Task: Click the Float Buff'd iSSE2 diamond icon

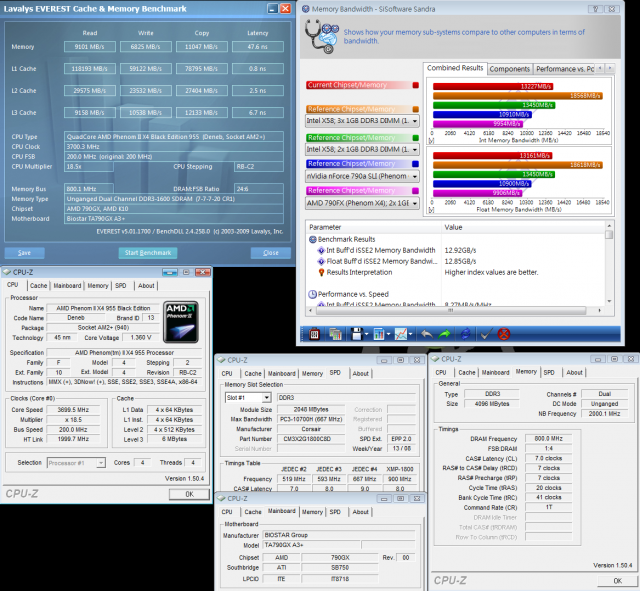Action: (x=321, y=261)
